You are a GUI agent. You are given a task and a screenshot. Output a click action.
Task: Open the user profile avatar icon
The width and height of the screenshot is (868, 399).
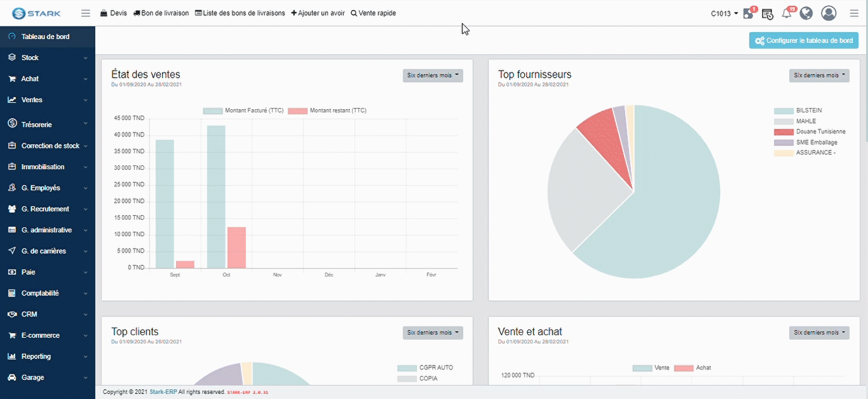click(x=828, y=13)
